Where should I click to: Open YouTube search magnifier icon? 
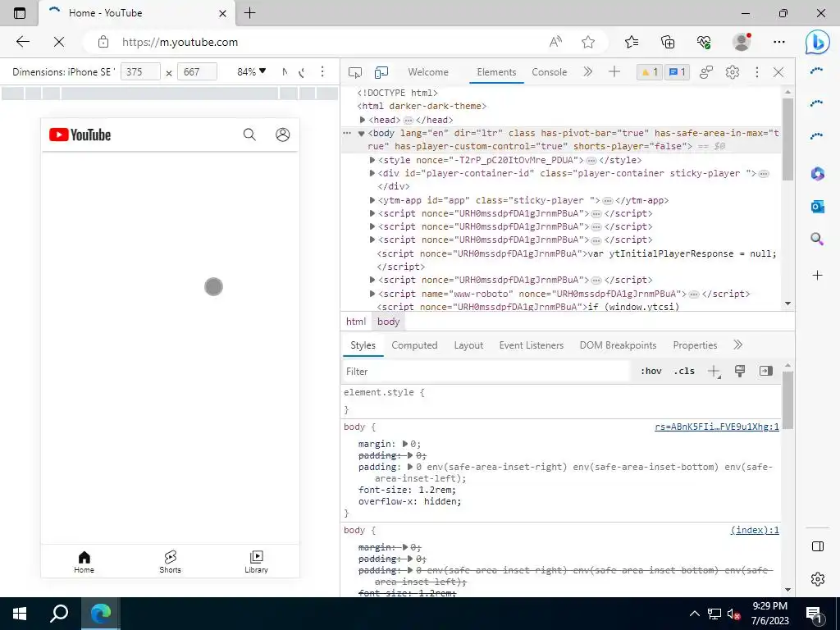pos(249,135)
